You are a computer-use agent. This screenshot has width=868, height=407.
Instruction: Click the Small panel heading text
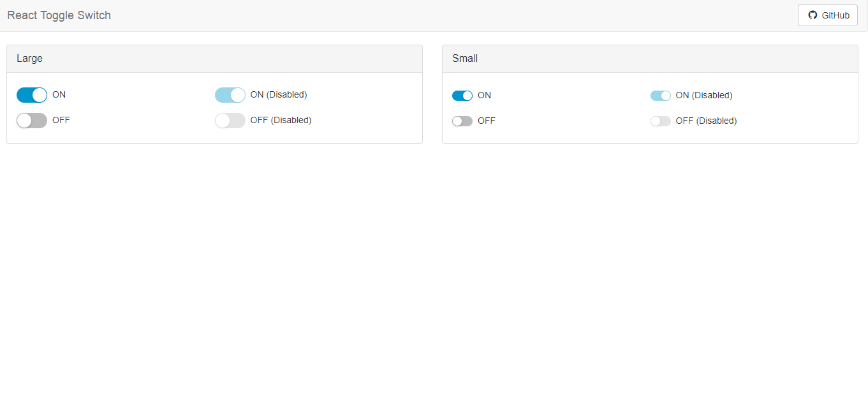pos(465,59)
